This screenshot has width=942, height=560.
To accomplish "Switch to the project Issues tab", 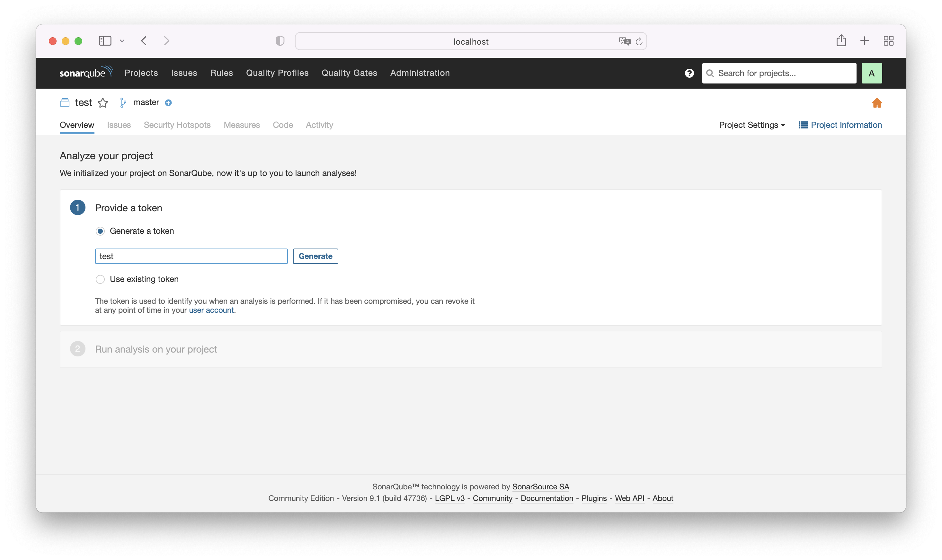I will 119,125.
